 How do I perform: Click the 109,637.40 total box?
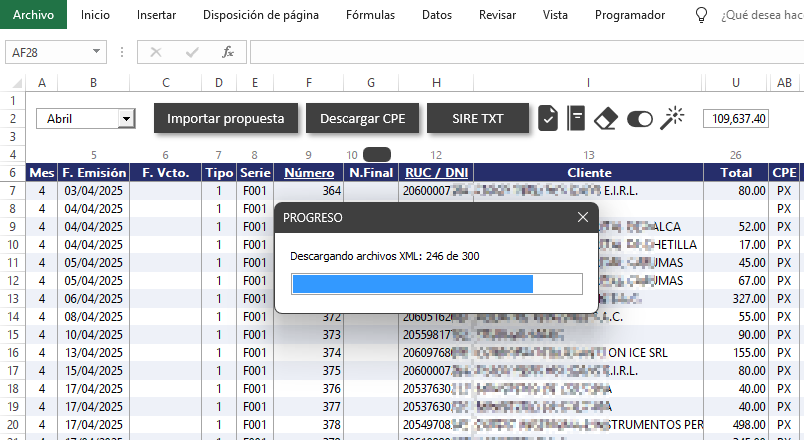click(736, 118)
